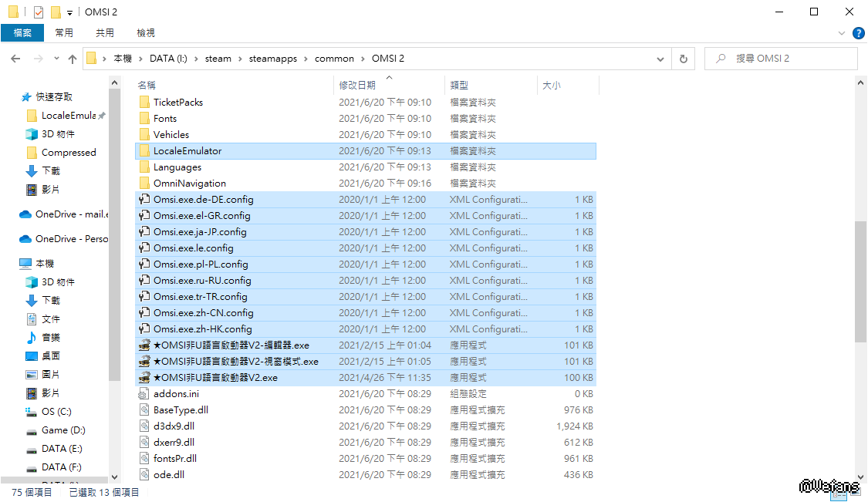Screen dimensions: 868x502
Task: Click file list scrollbar thumb
Action: coord(860,281)
